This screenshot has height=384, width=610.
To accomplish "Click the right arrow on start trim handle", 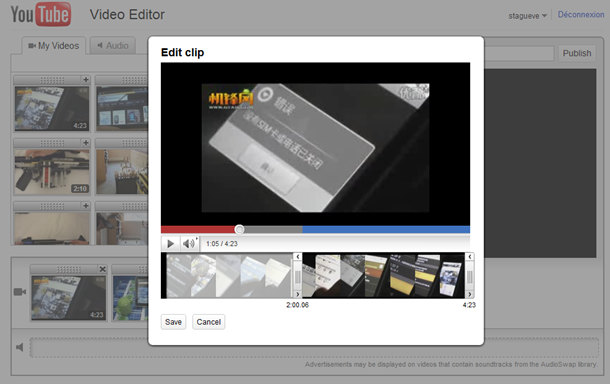I will point(298,294).
